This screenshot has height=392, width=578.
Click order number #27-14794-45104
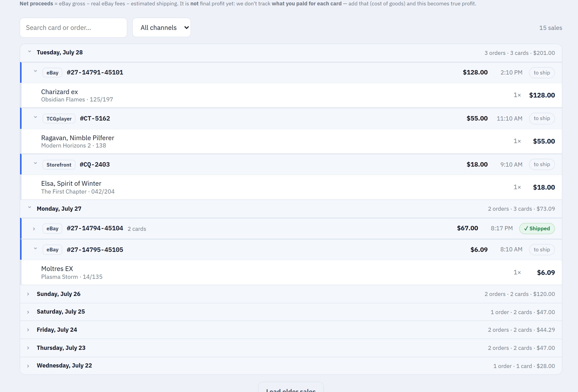click(95, 228)
